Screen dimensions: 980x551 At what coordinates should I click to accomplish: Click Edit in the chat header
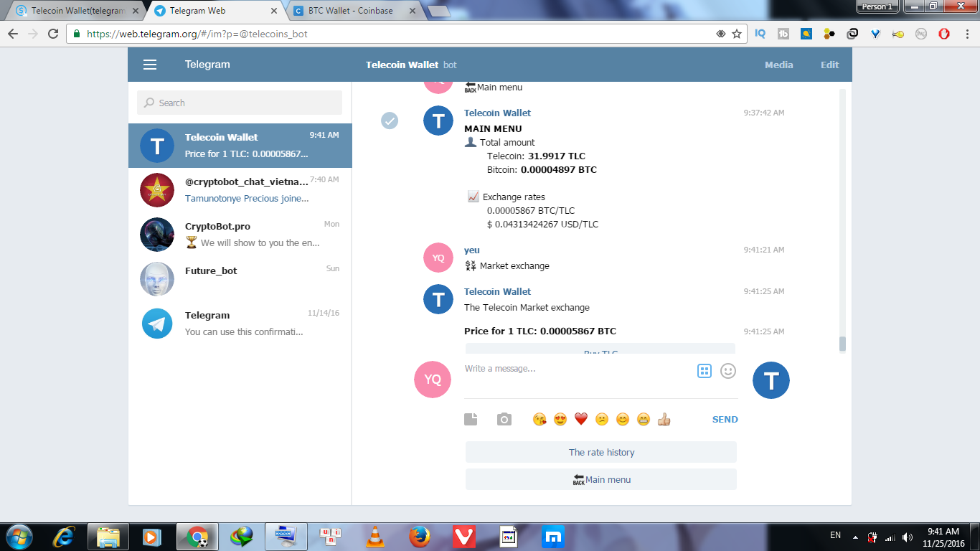click(829, 65)
